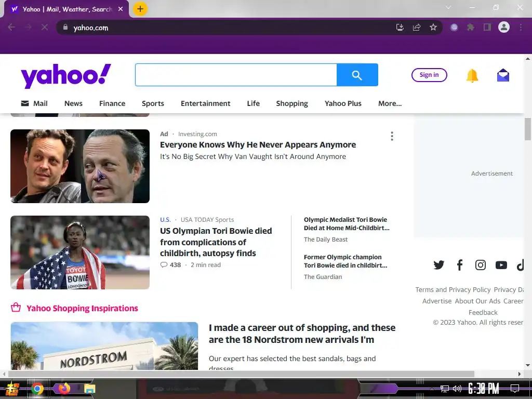
Task: View the 438 comments on the Tori Bowie story
Action: pos(170,265)
